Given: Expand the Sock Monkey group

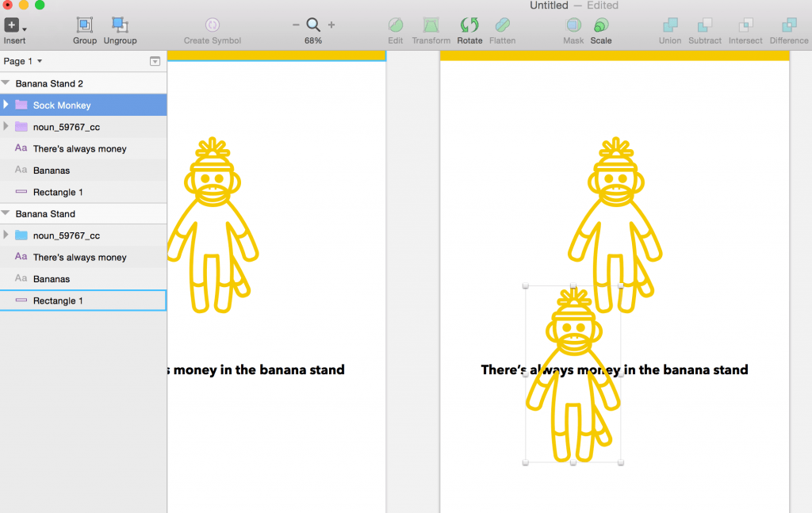Looking at the screenshot, I should coord(6,105).
